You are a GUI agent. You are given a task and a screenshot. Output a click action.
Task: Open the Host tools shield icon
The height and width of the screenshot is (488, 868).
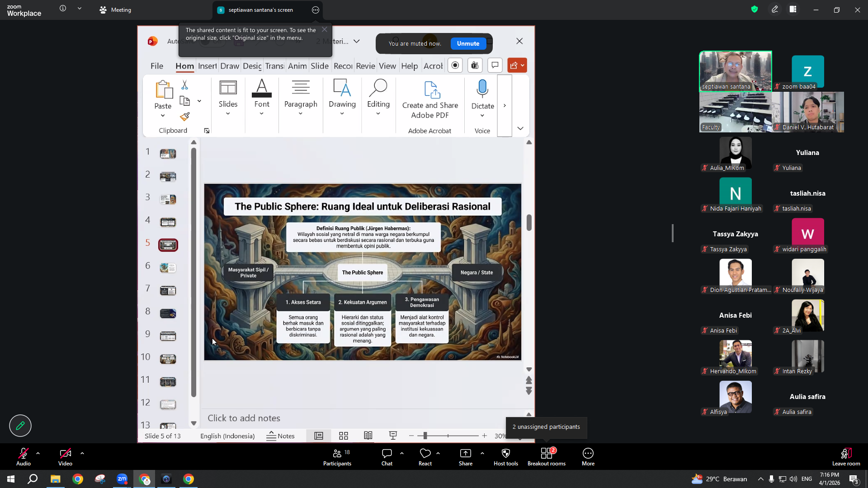pos(506,457)
